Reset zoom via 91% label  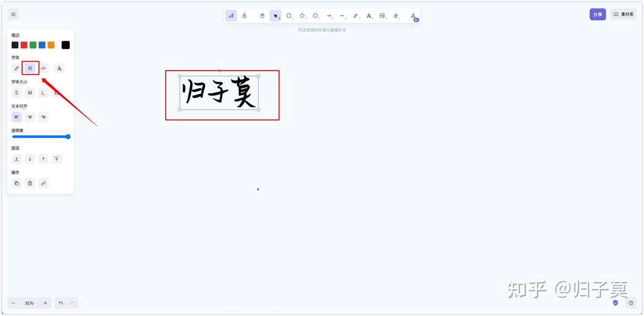click(29, 303)
